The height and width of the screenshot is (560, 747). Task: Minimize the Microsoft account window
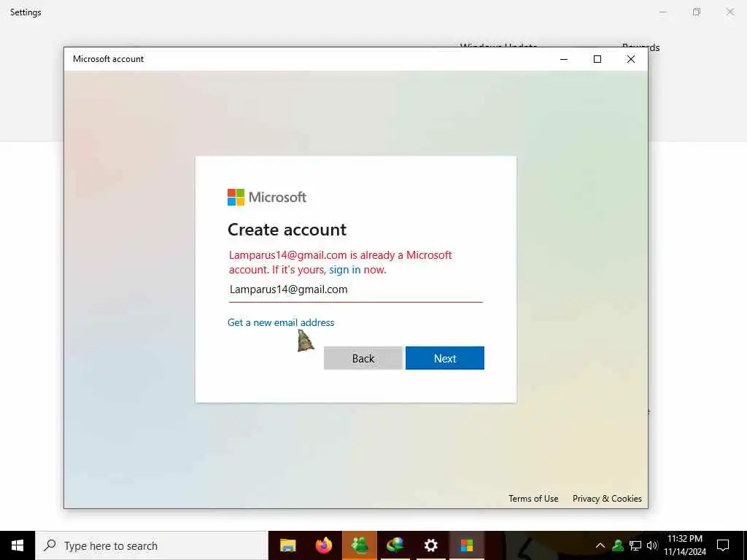click(564, 59)
